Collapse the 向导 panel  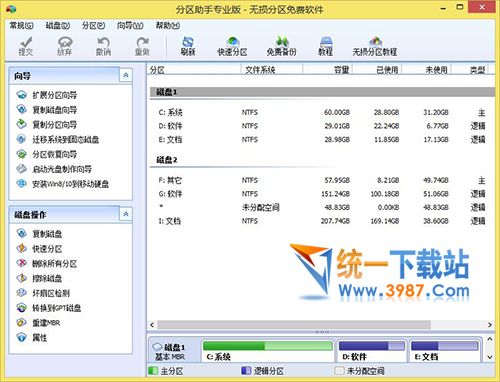coord(126,75)
